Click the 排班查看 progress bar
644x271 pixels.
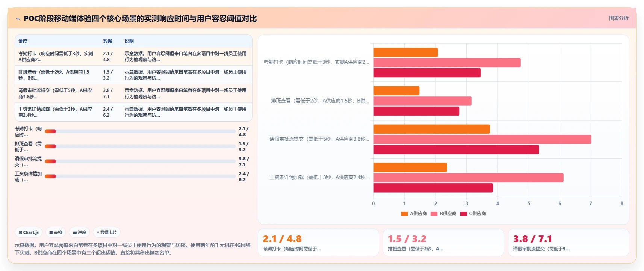pos(140,146)
